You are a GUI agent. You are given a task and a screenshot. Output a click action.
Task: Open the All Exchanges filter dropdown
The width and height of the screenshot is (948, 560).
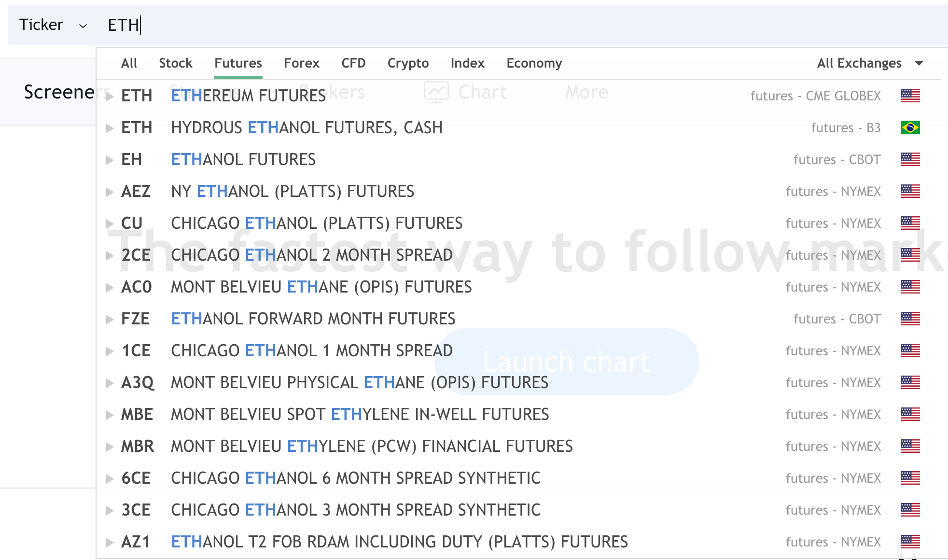pyautogui.click(x=870, y=63)
